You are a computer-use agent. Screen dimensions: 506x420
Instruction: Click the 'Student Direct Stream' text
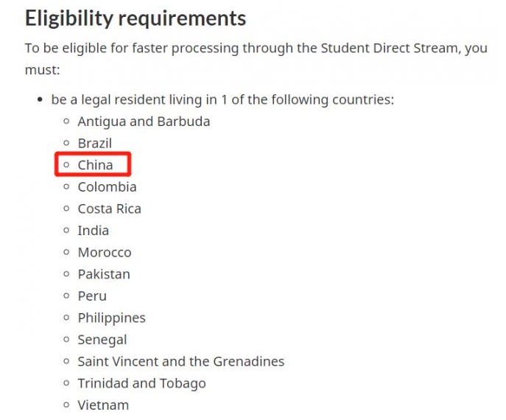click(389, 48)
